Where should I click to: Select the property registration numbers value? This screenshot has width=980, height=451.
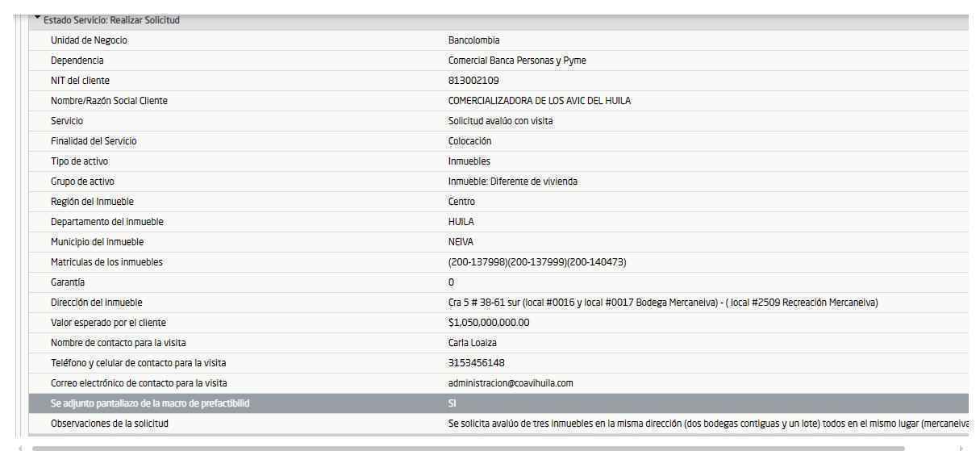pyautogui.click(x=537, y=262)
